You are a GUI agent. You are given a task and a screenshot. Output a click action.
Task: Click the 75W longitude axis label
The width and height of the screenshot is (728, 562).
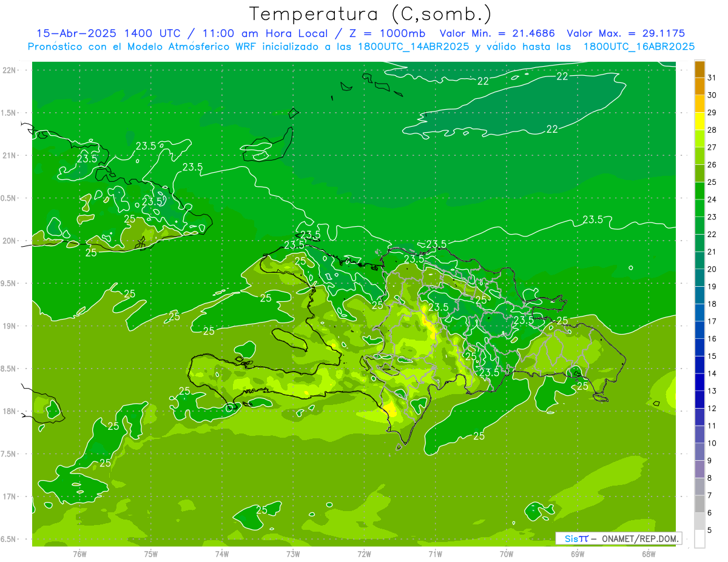tap(151, 554)
